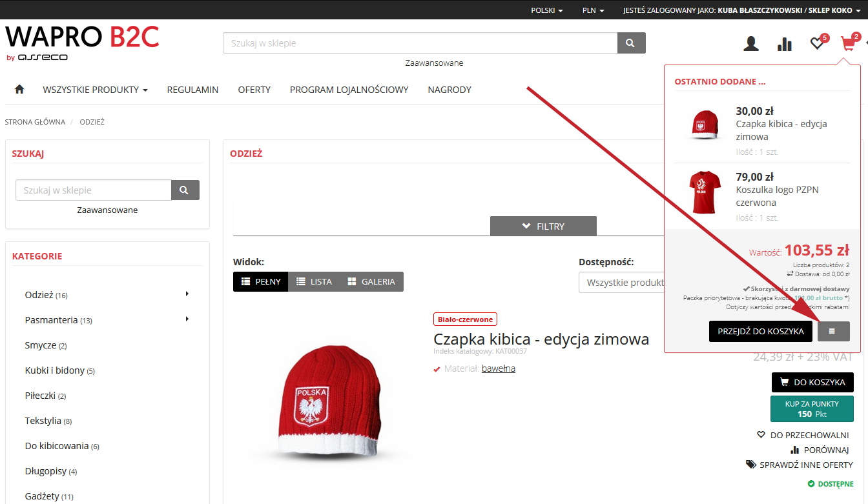868x504 pixels.
Task: Click Czapka kibica - edycja zimowa title
Action: 541,339
